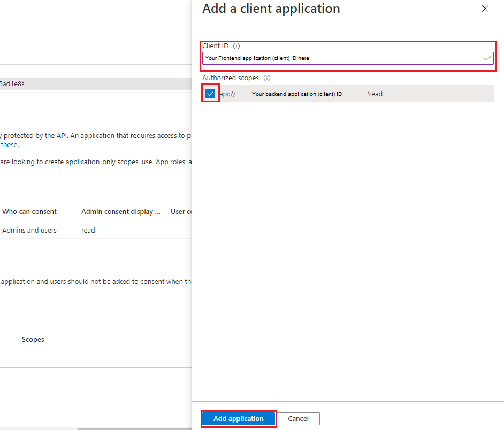Click the 'Admin consent display ...' column header
The height and width of the screenshot is (430, 504).
point(121,211)
